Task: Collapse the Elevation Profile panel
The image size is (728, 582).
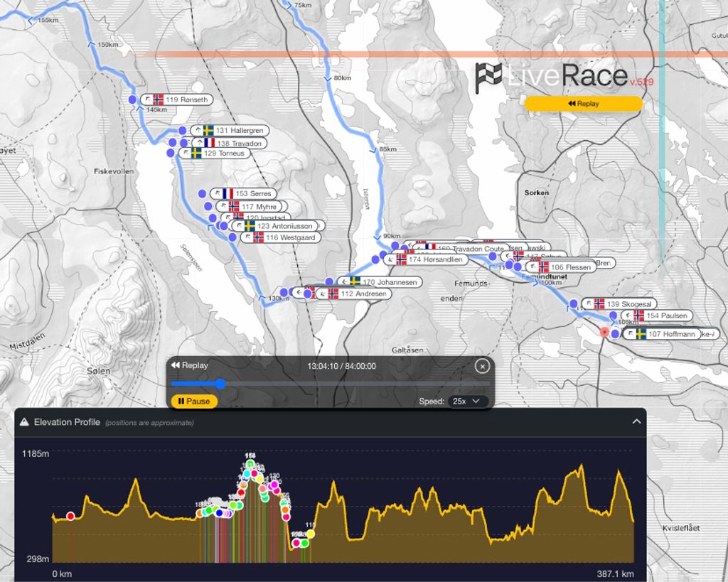Action: (x=636, y=421)
